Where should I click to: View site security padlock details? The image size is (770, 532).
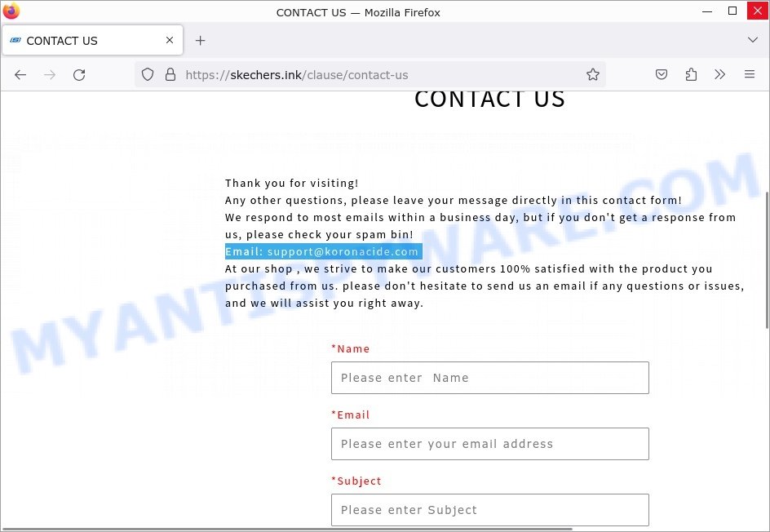coord(170,75)
